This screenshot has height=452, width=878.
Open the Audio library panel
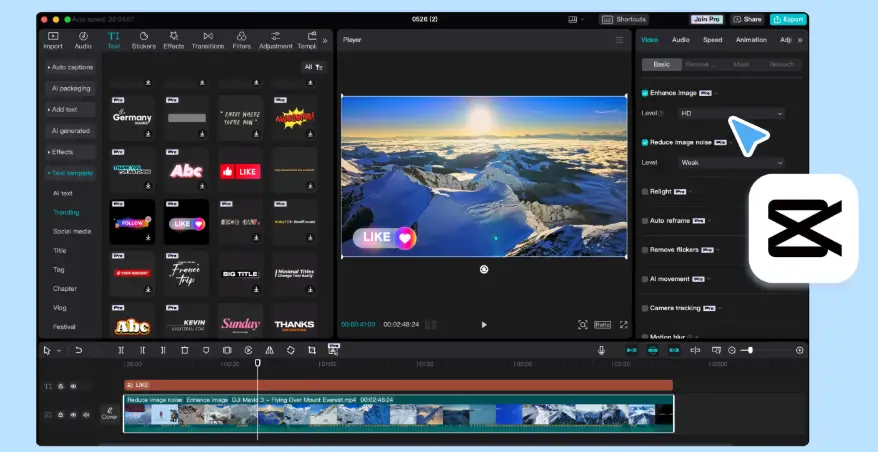point(83,40)
